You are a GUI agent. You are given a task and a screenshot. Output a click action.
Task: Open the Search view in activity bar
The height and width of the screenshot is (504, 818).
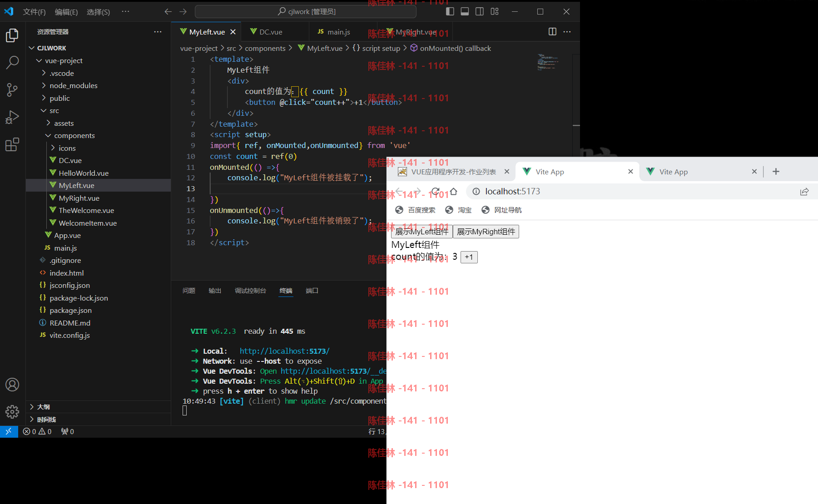point(12,62)
